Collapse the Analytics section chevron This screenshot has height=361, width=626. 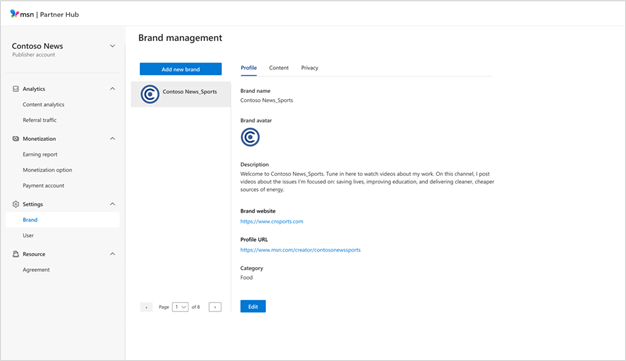coord(113,89)
